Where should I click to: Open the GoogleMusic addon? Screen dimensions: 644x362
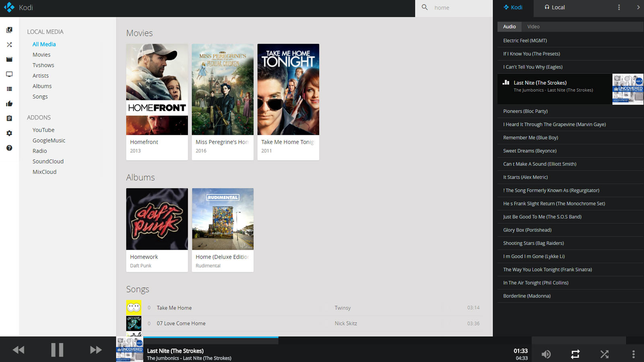[49, 140]
